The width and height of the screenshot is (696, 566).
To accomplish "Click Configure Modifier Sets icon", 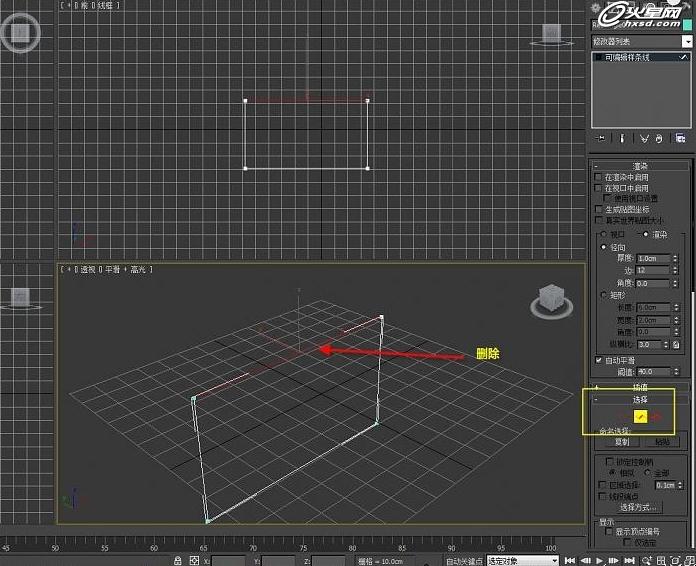I will [x=681, y=138].
